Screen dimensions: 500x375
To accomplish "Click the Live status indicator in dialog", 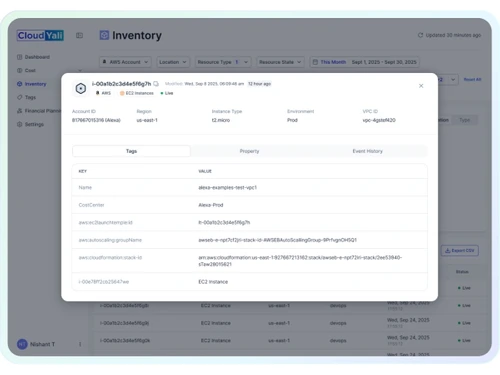I will tap(167, 93).
